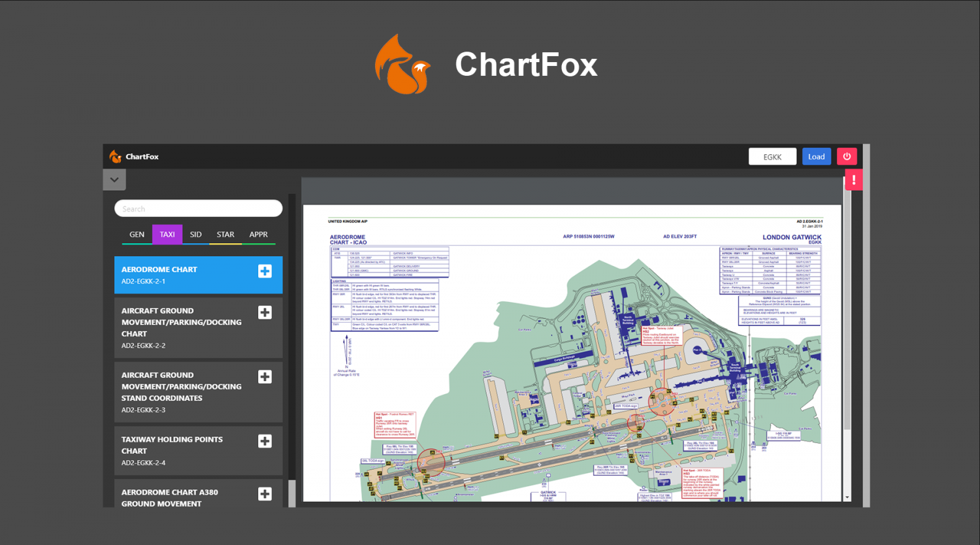Click the plus on AERODROME CHART A380
This screenshot has height=545, width=980.
(x=265, y=494)
